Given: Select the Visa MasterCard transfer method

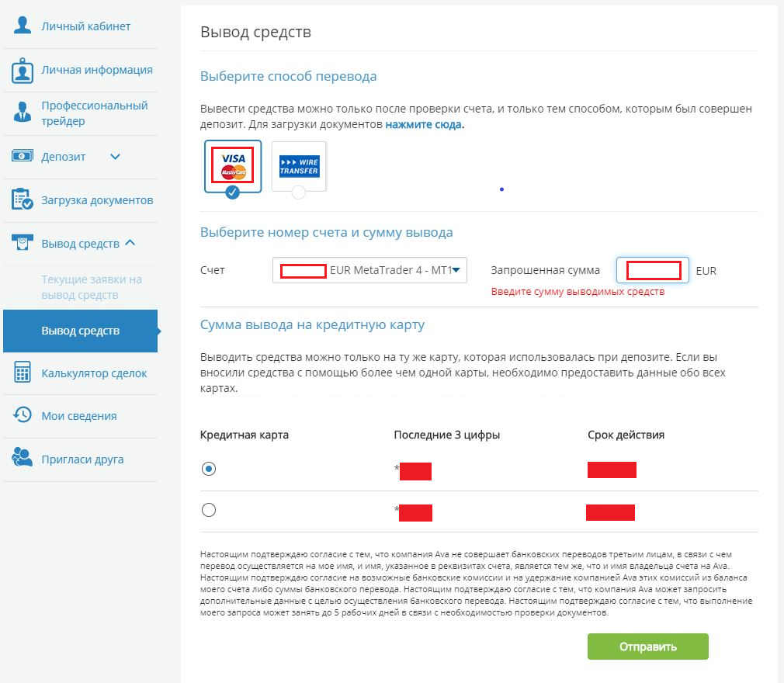Looking at the screenshot, I should coord(233,166).
